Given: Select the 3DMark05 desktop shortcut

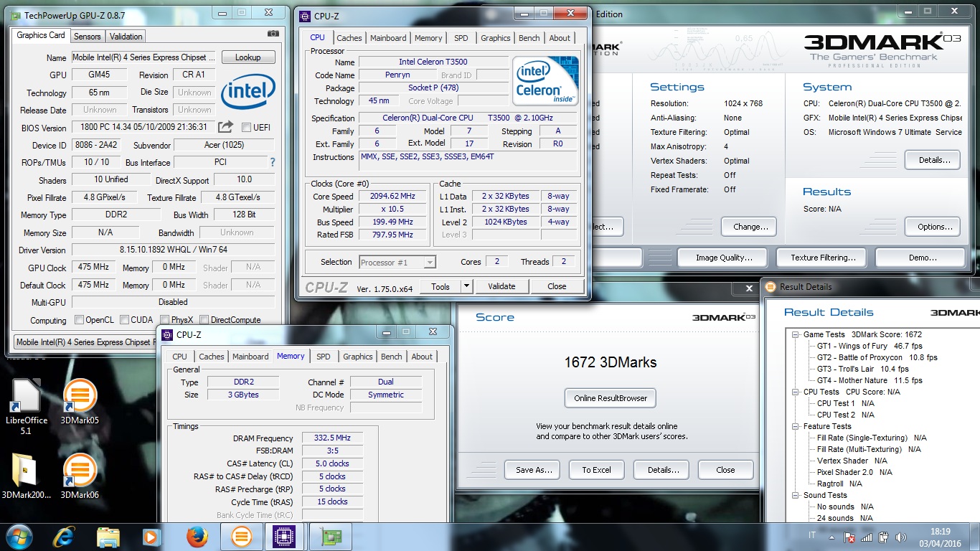Looking at the screenshot, I should tap(80, 402).
